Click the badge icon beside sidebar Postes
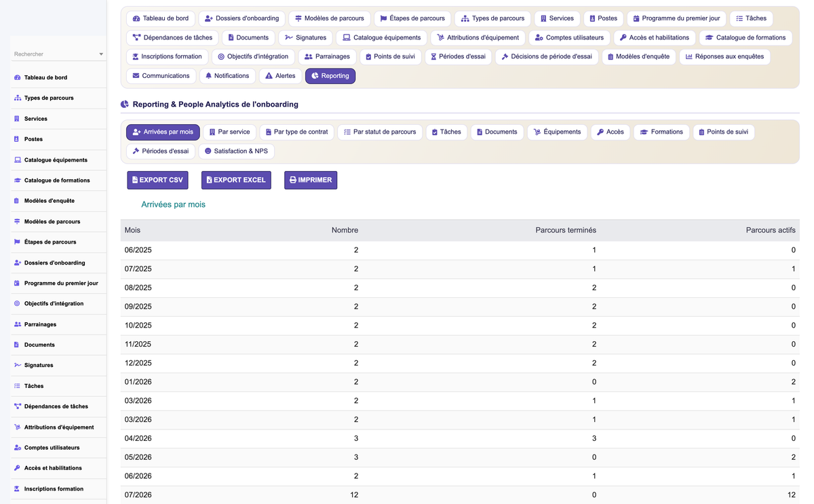The width and height of the screenshot is (814, 504). [17, 139]
